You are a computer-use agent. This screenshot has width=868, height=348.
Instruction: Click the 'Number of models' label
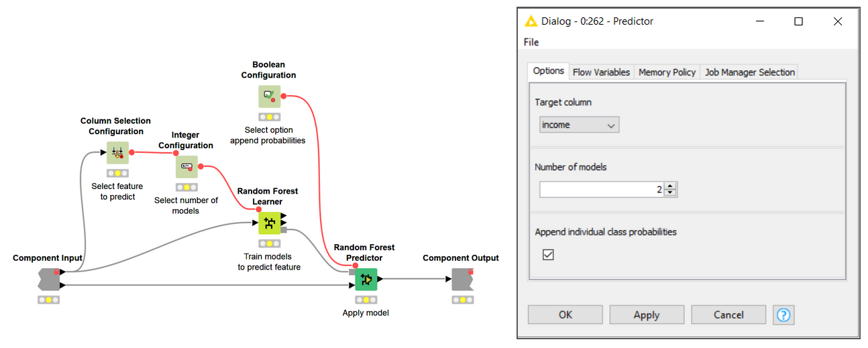571,167
